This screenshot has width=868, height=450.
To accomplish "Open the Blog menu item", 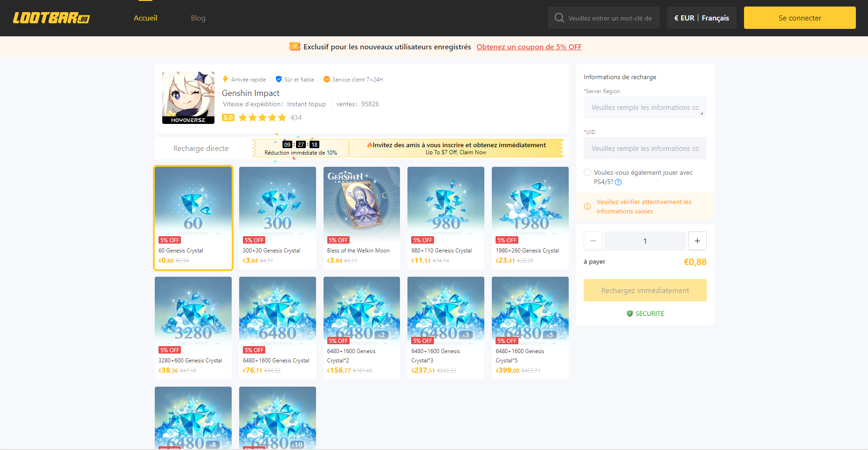I will [198, 18].
